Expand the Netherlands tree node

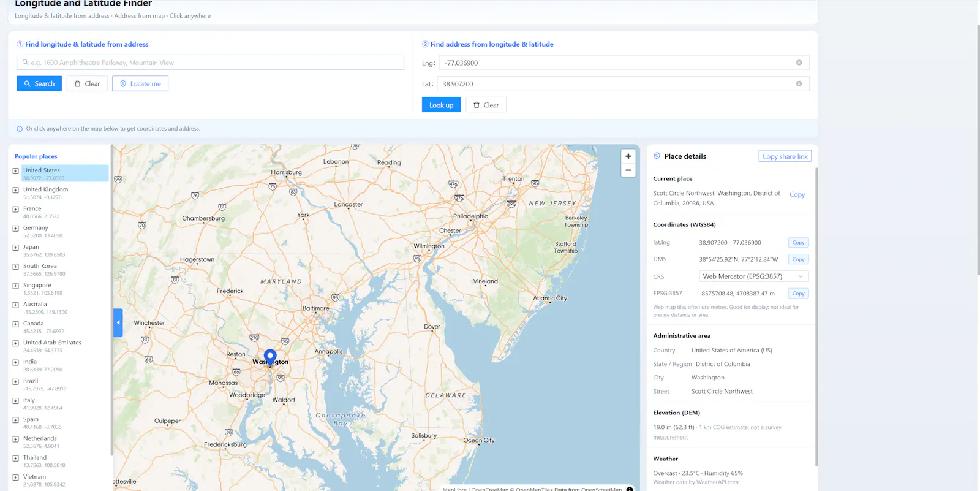click(x=16, y=439)
